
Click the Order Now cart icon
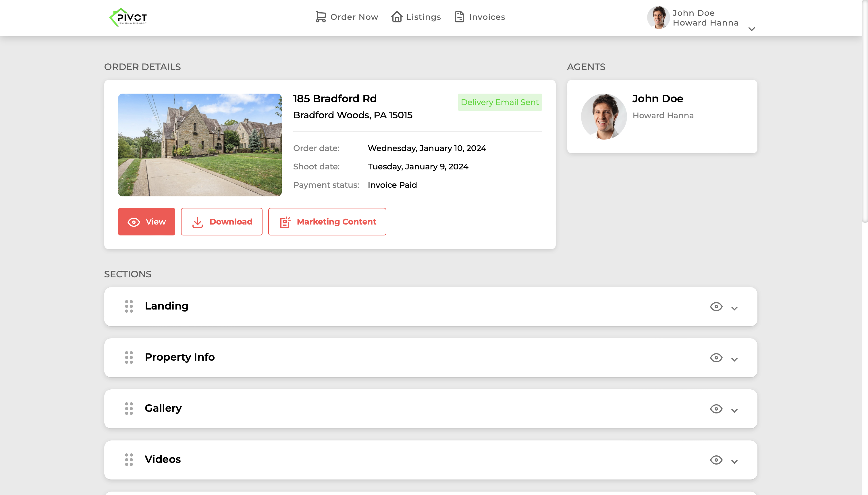tap(321, 17)
